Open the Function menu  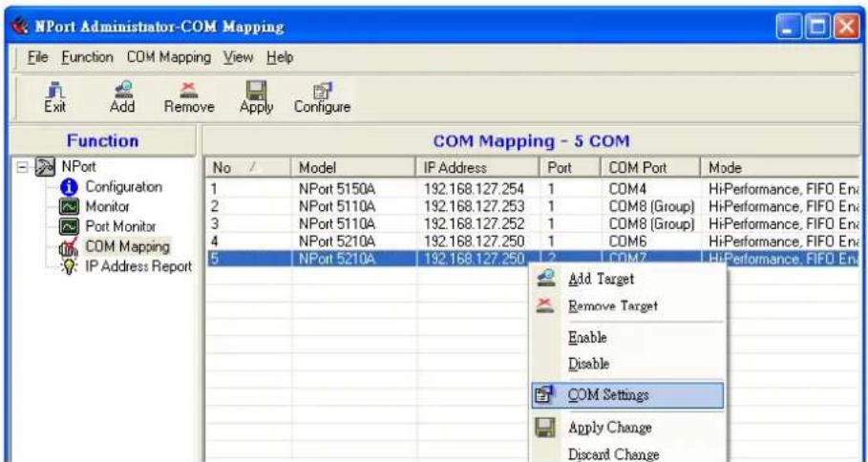tap(87, 57)
